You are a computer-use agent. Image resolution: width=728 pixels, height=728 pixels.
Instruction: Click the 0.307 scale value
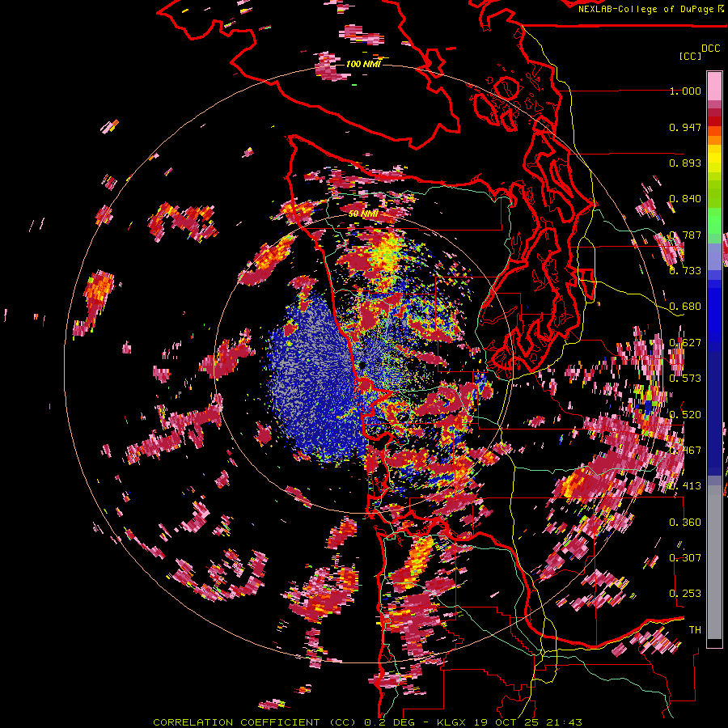(685, 558)
